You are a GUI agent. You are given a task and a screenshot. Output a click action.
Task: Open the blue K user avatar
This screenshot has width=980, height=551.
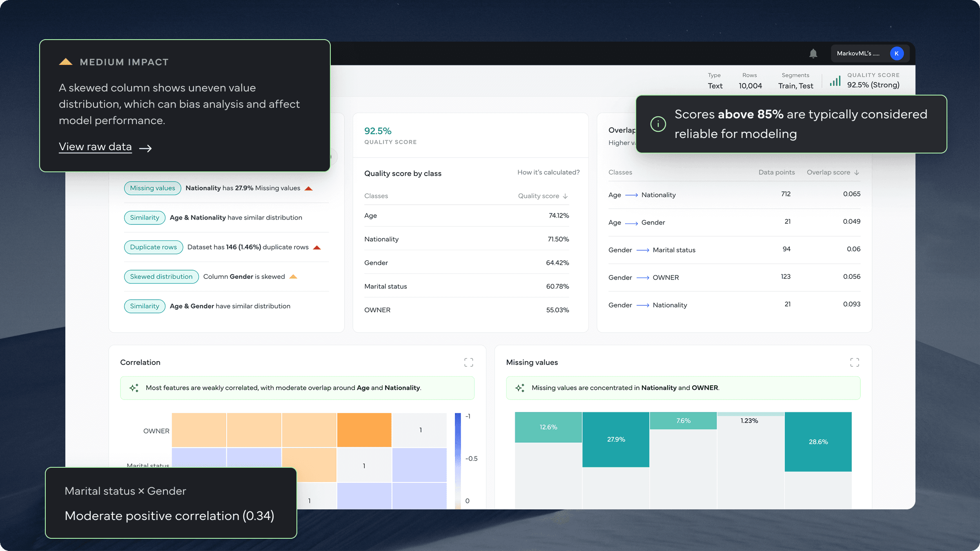tap(897, 53)
